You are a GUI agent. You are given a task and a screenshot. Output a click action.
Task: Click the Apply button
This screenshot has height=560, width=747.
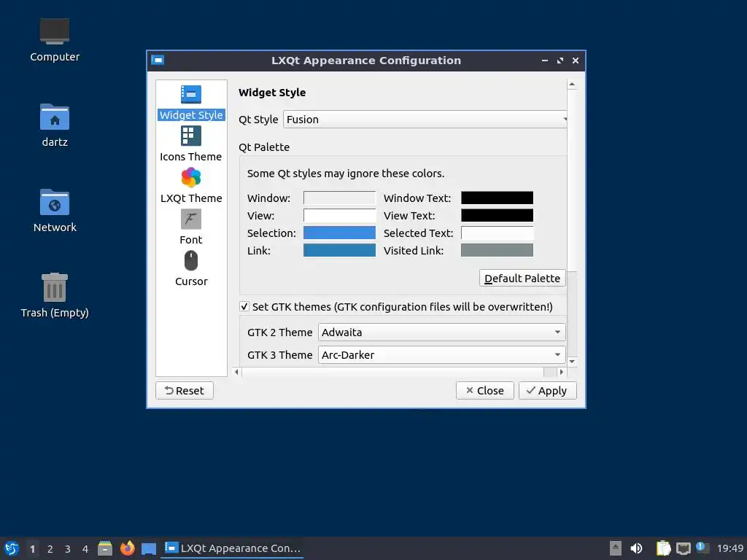point(547,391)
